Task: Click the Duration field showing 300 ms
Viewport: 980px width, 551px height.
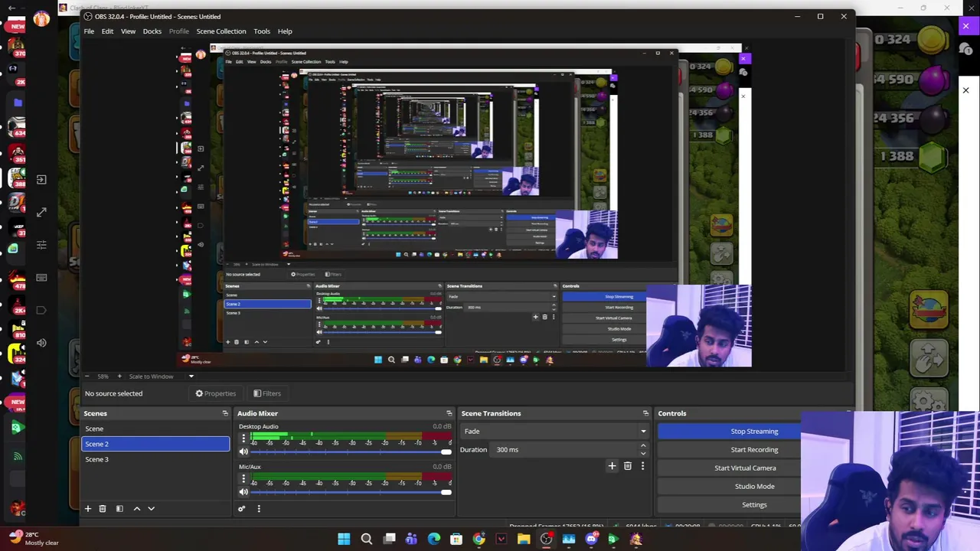Action: tap(563, 449)
